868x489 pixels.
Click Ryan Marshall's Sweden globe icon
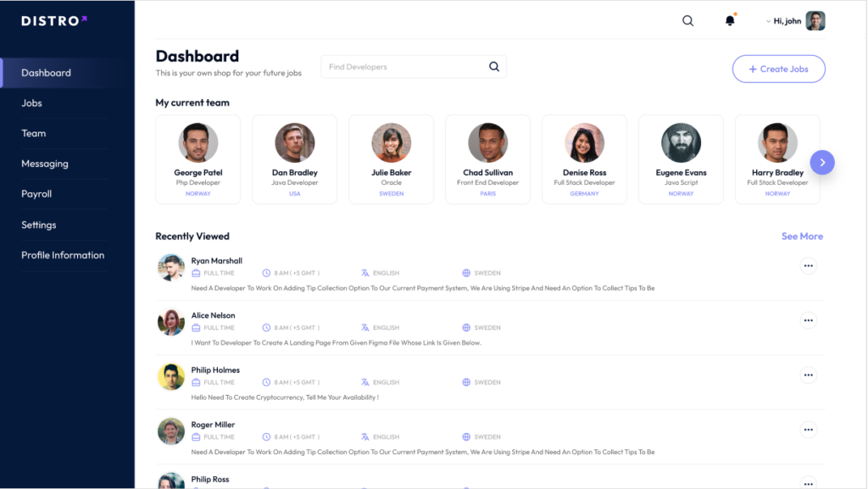click(x=466, y=273)
